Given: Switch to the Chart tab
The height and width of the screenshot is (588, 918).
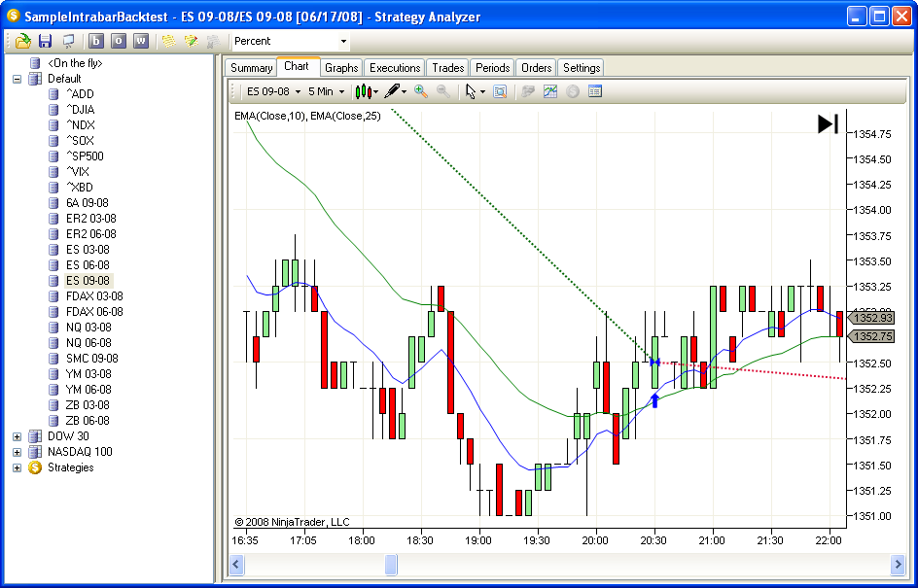Looking at the screenshot, I should tap(297, 66).
